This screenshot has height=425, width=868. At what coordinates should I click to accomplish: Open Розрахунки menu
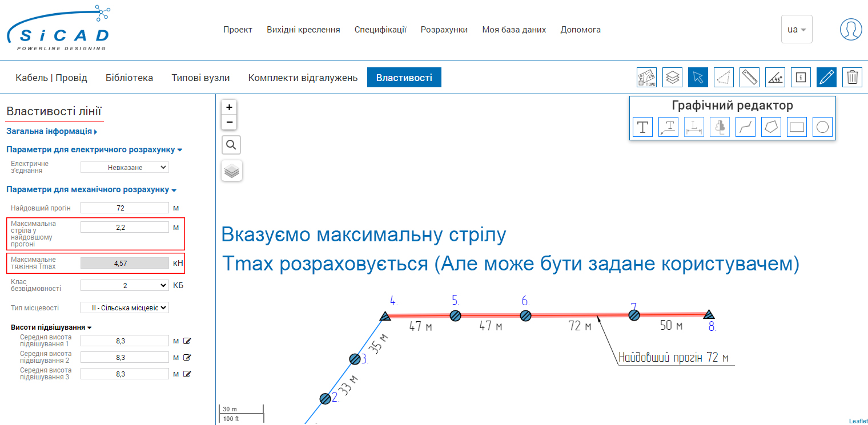point(444,30)
